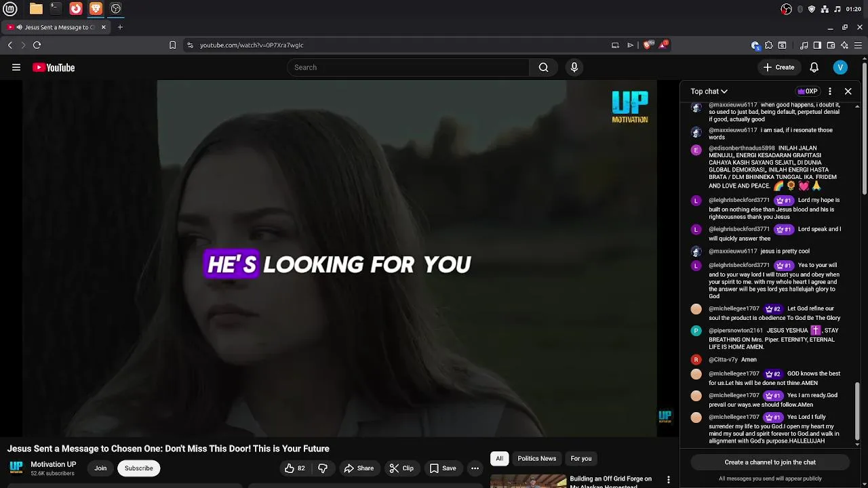The image size is (868, 488).
Task: Save the video to a playlist
Action: point(443,468)
